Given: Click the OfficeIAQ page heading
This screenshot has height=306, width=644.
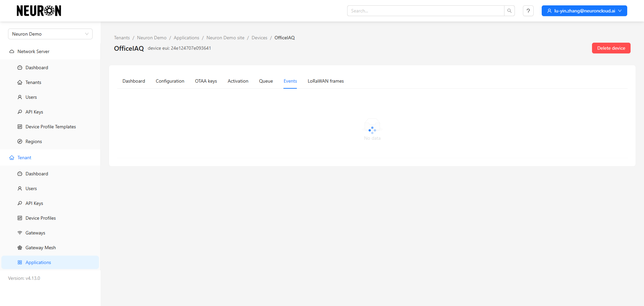Looking at the screenshot, I should (129, 48).
